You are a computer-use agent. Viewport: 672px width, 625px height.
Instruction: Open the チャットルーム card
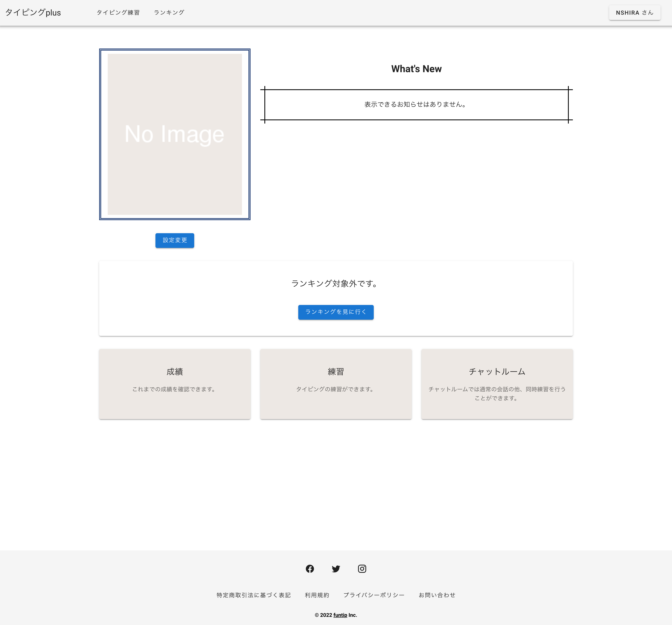(497, 384)
